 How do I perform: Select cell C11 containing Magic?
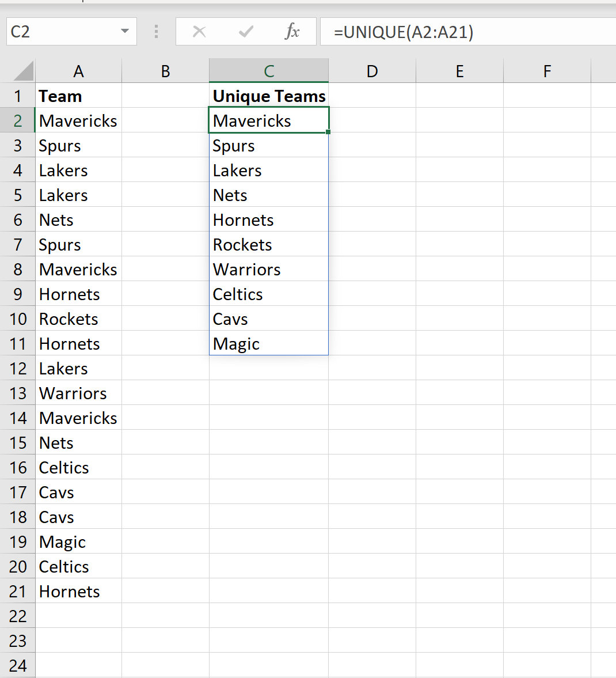(269, 344)
